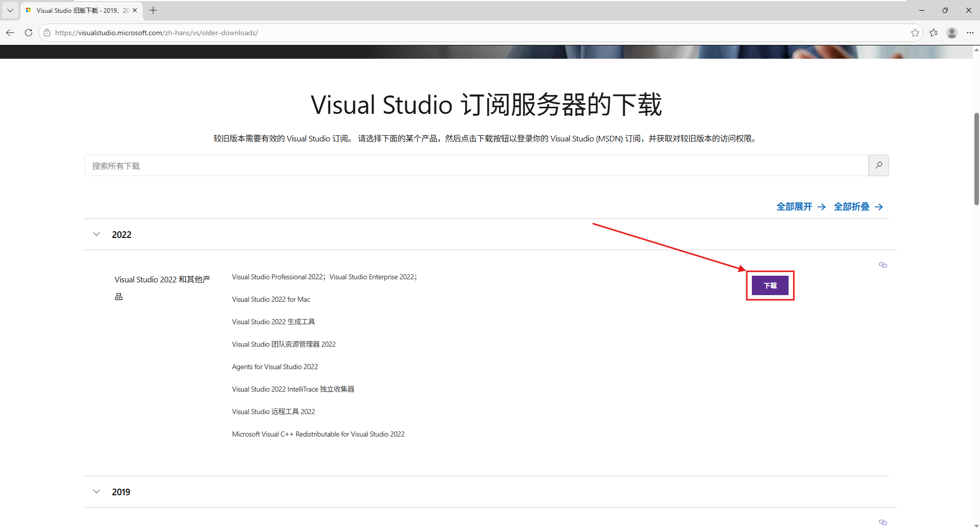Open the favorites list icon

point(934,33)
